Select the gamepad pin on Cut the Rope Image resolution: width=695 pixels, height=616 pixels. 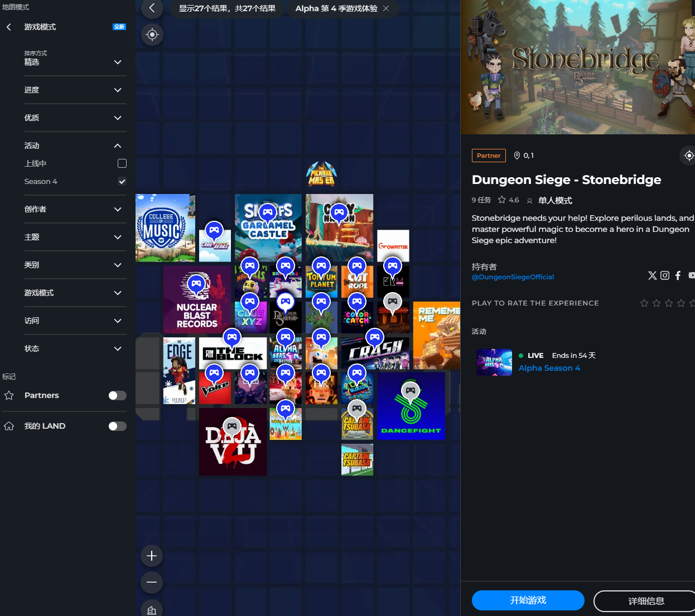point(357,268)
